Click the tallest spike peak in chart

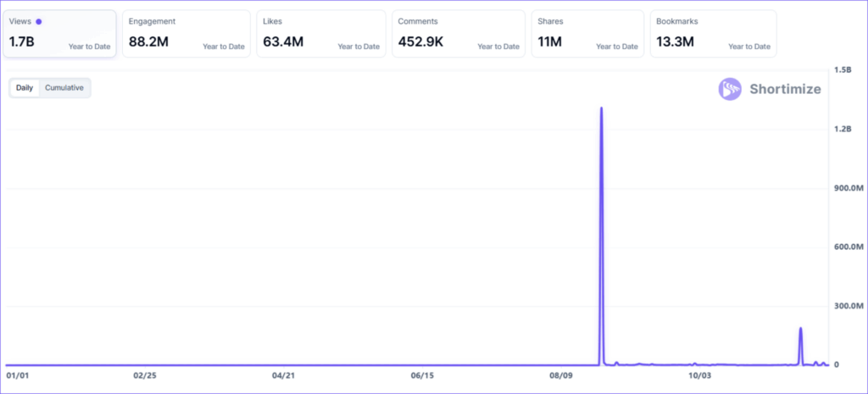601,109
